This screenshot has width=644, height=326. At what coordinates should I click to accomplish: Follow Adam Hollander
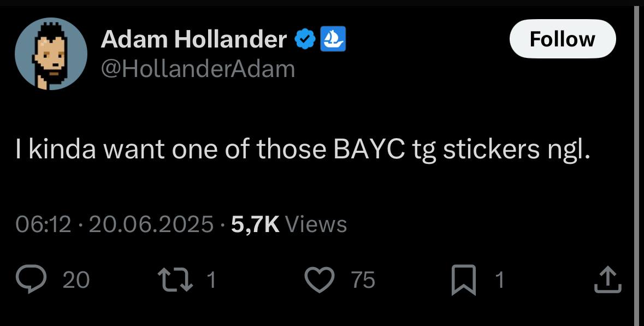[562, 39]
